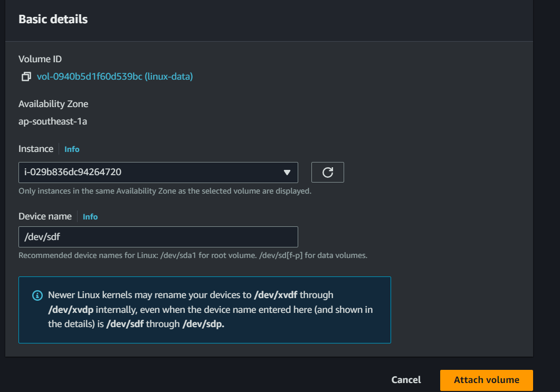Screen dimensions: 560x392
Task: Click the Device name field label
Action: [x=45, y=216]
